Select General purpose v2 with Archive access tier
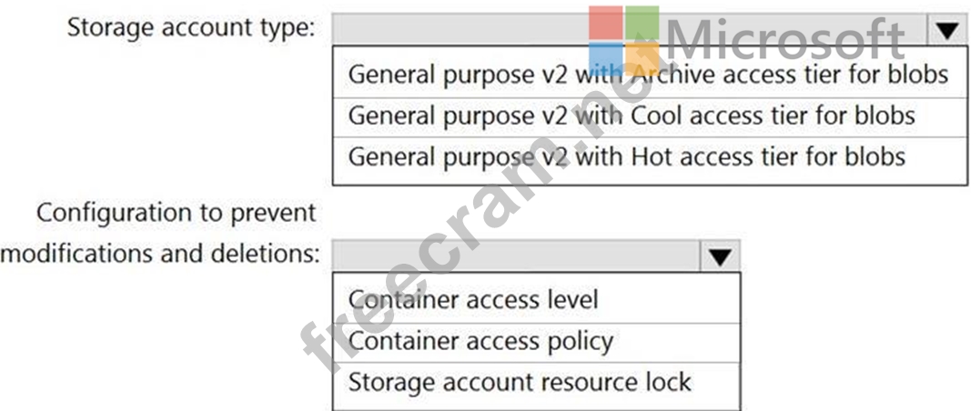The image size is (980, 411). pyautogui.click(x=650, y=75)
